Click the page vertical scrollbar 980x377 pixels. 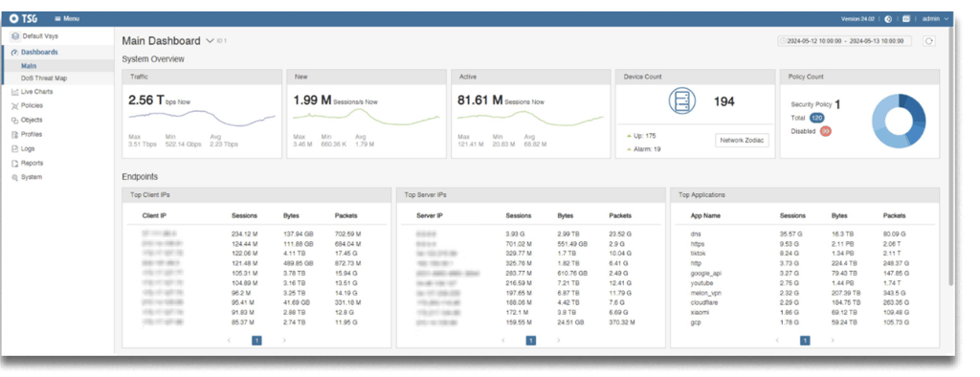951,156
